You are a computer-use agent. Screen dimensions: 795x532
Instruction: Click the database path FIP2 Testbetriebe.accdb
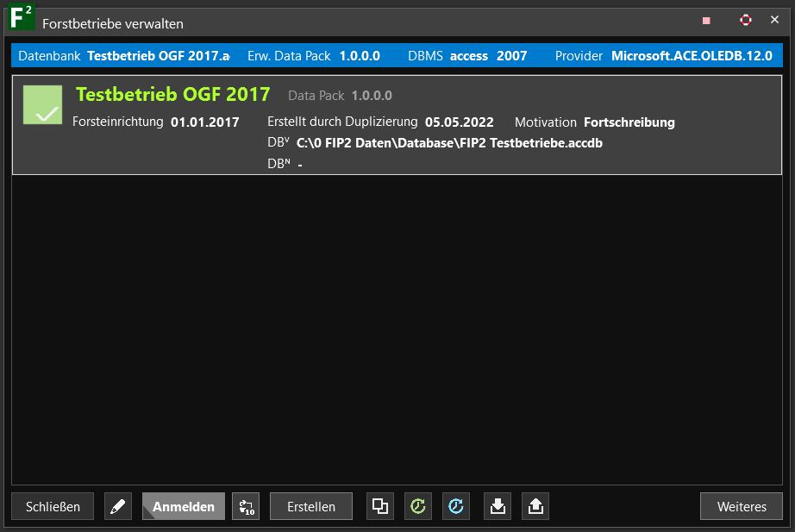(449, 143)
